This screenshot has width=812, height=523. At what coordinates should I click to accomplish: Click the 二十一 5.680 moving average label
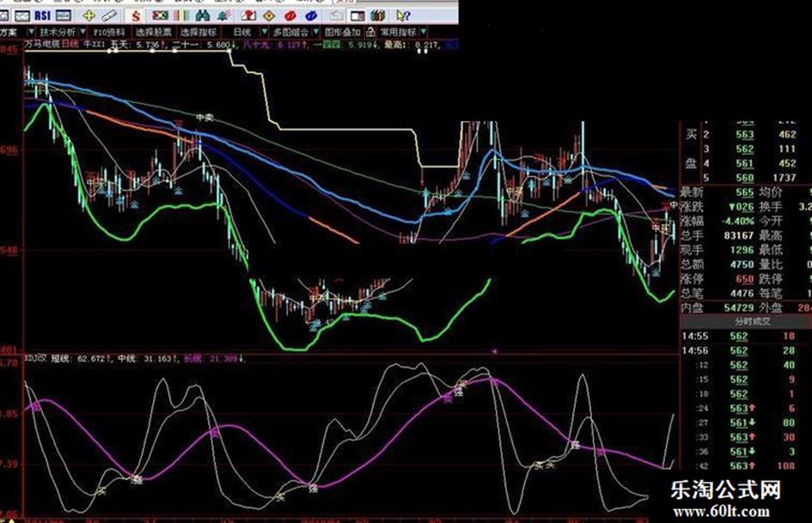[x=202, y=45]
